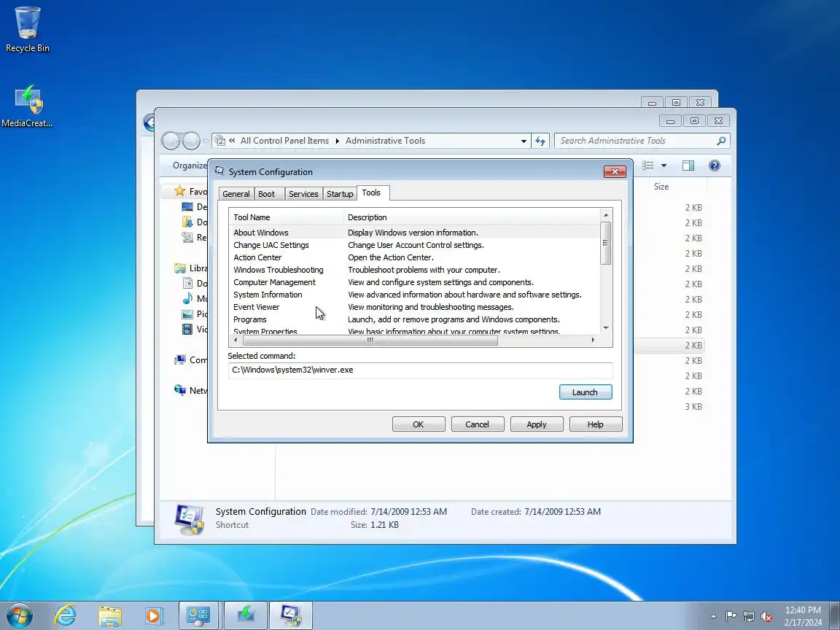Image resolution: width=840 pixels, height=630 pixels.
Task: Show hidden system tray icons
Action: point(713,616)
